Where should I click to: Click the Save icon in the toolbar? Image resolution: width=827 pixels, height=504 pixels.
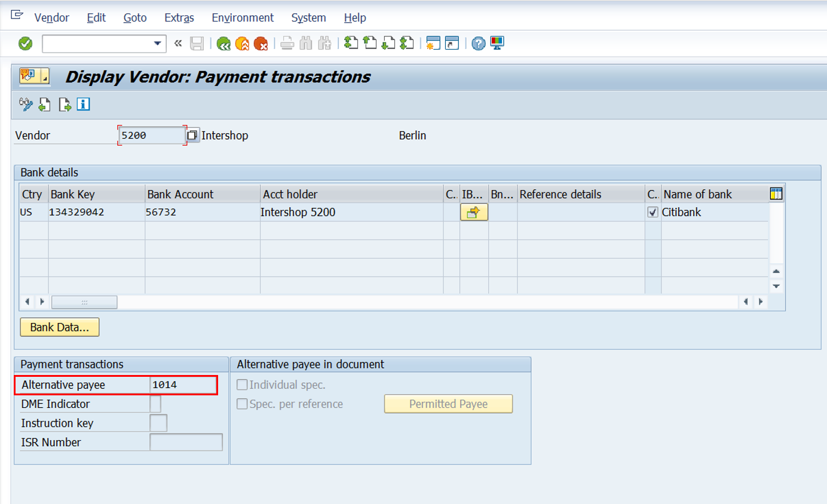coord(197,43)
